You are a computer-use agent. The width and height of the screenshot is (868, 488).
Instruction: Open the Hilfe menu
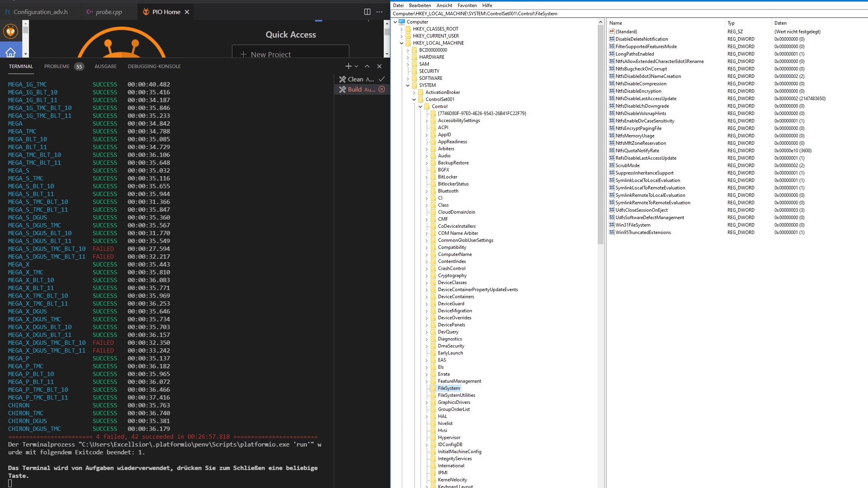(487, 5)
